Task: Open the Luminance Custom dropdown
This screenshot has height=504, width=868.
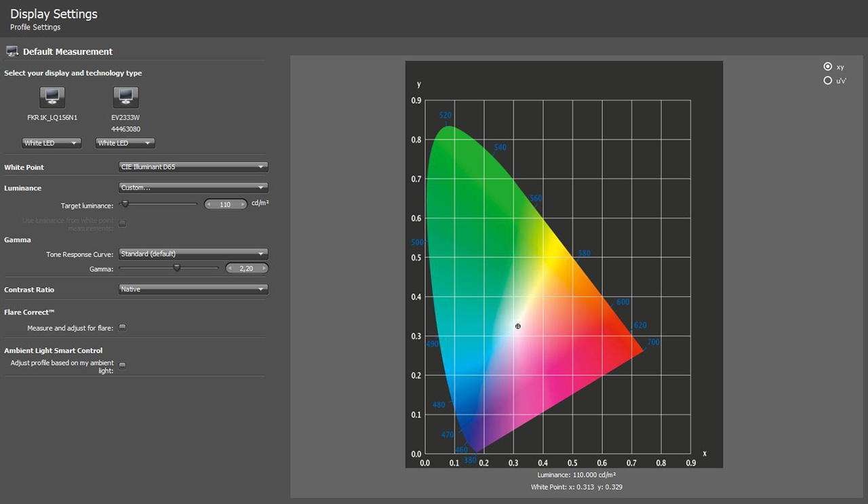Action: (x=193, y=188)
